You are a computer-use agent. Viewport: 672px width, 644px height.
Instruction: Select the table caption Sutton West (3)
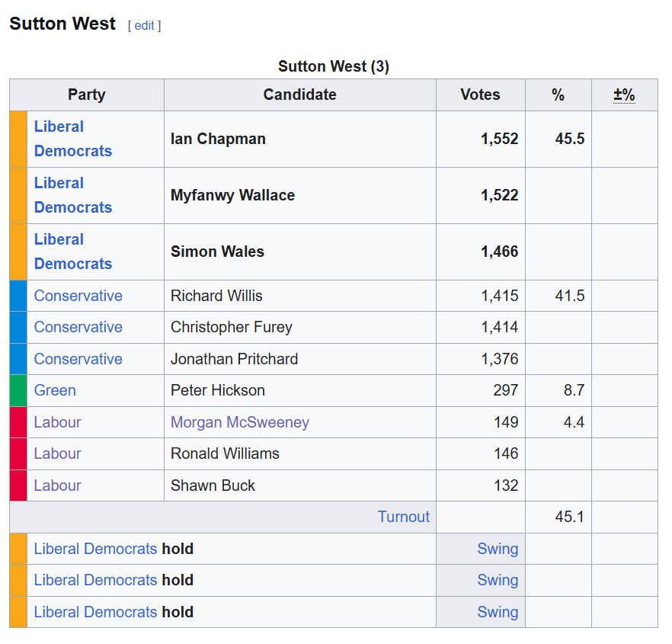tap(334, 66)
